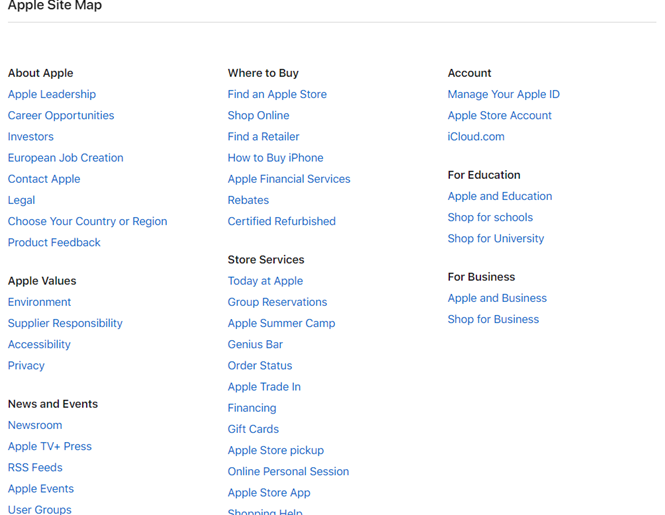This screenshot has width=665, height=515.
Task: Open Apple TV+ Press link
Action: click(x=50, y=446)
